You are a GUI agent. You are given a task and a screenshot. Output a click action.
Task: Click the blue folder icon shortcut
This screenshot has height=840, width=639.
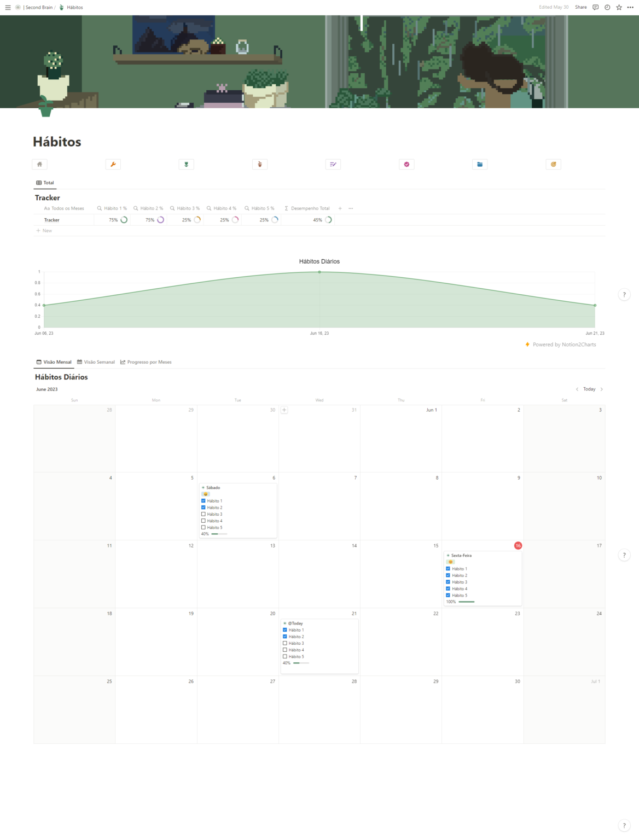coord(480,164)
